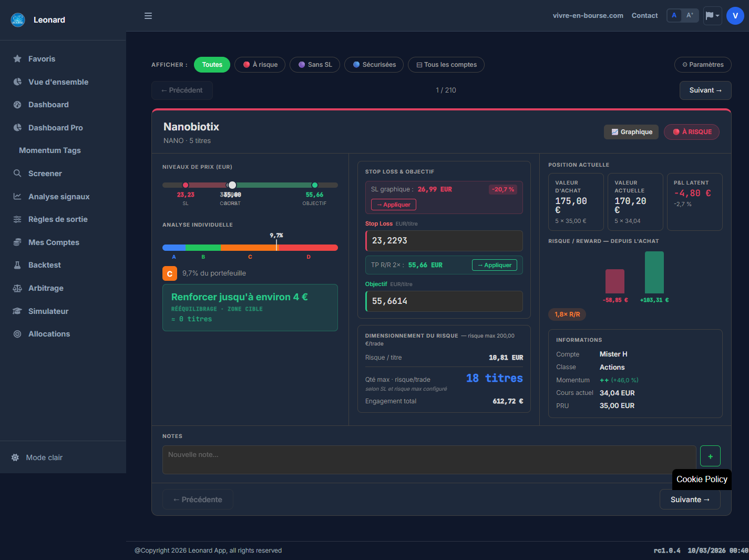Select larger font size A+

pyautogui.click(x=690, y=16)
